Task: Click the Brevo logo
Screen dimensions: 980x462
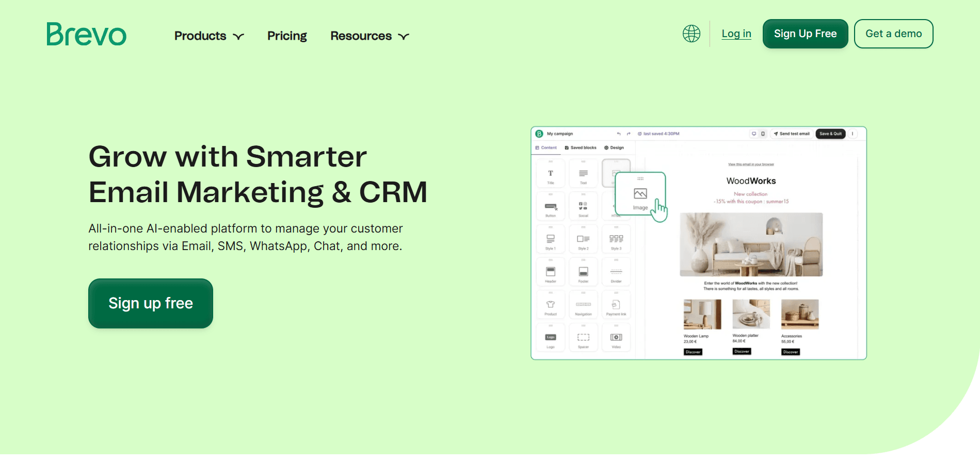Action: (x=86, y=34)
